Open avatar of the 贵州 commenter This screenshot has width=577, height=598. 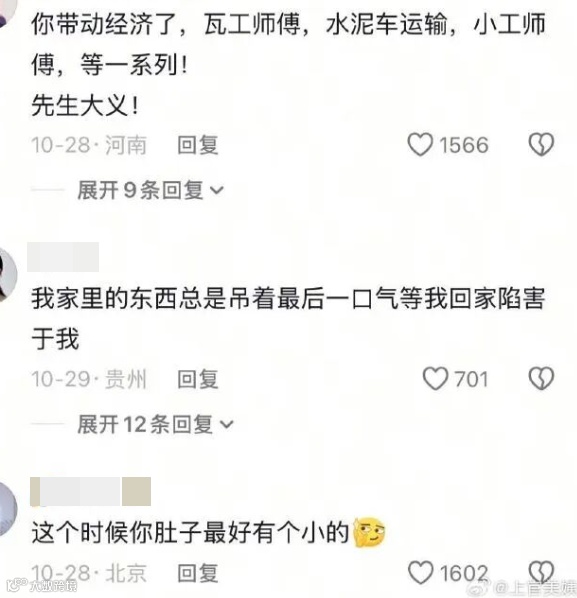click(8, 275)
